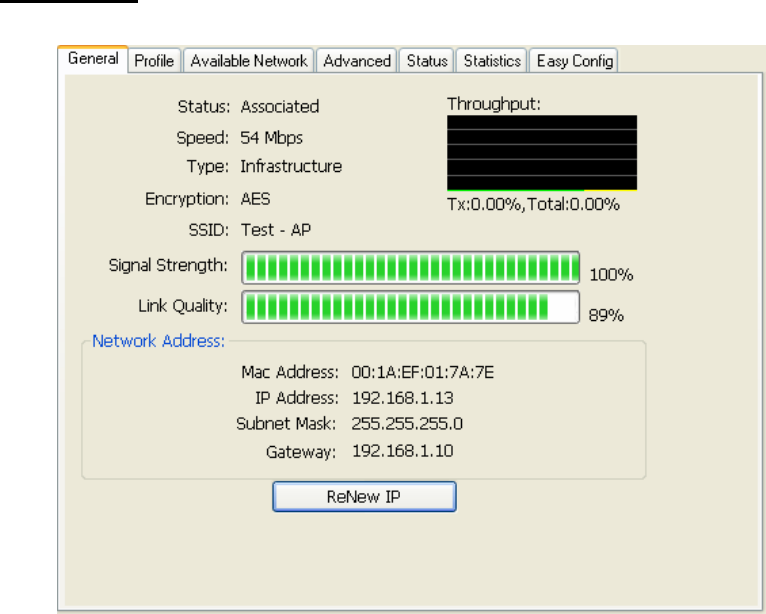Click the Network Address group label
The width and height of the screenshot is (766, 614).
pyautogui.click(x=159, y=341)
